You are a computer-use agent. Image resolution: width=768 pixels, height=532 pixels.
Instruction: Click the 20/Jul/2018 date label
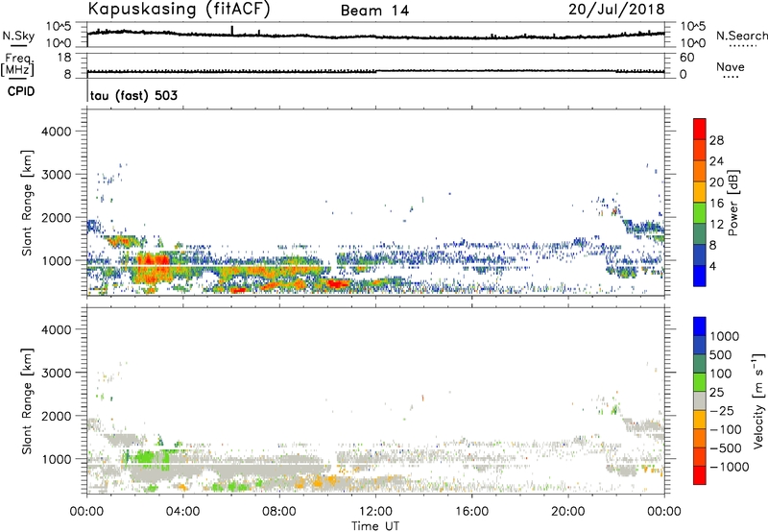click(x=616, y=10)
